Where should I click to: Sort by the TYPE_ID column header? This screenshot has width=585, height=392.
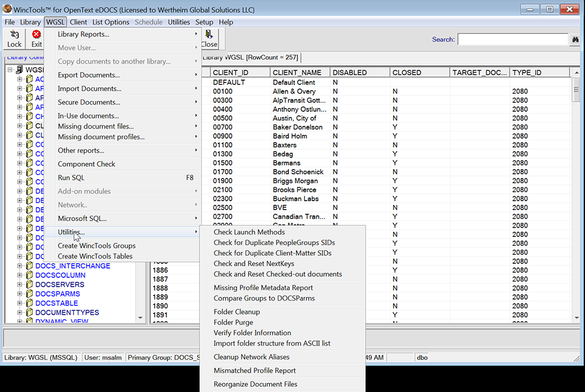540,73
